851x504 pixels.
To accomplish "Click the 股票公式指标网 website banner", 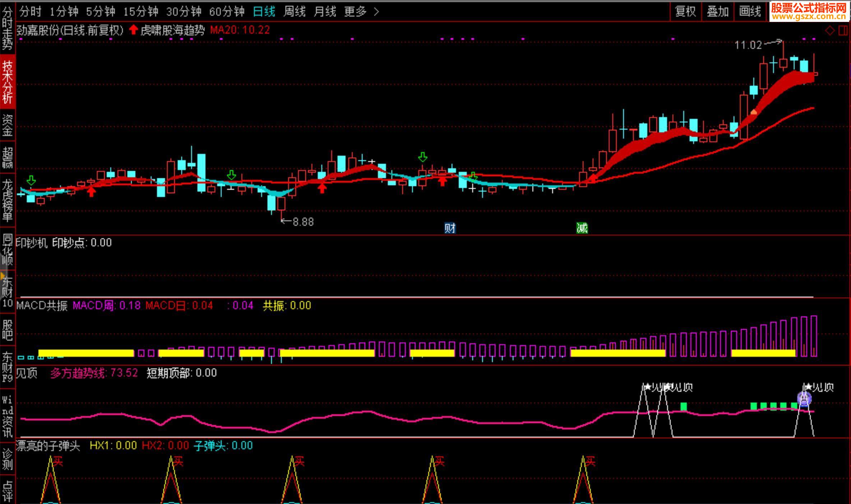I will (x=809, y=11).
